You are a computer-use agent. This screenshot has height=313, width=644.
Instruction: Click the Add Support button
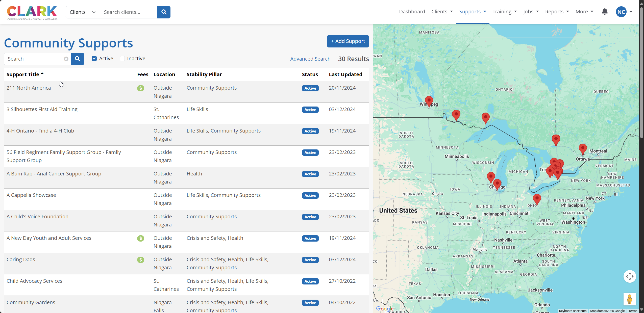point(348,41)
